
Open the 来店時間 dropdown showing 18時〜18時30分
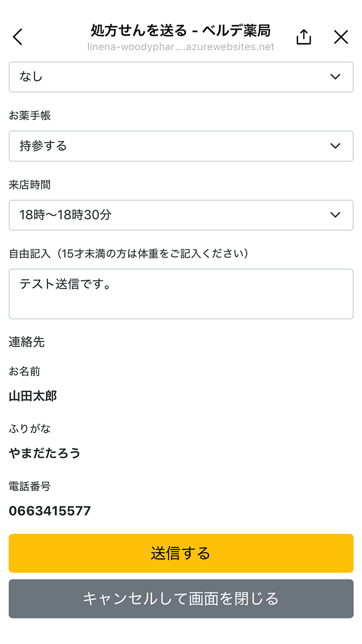click(181, 215)
